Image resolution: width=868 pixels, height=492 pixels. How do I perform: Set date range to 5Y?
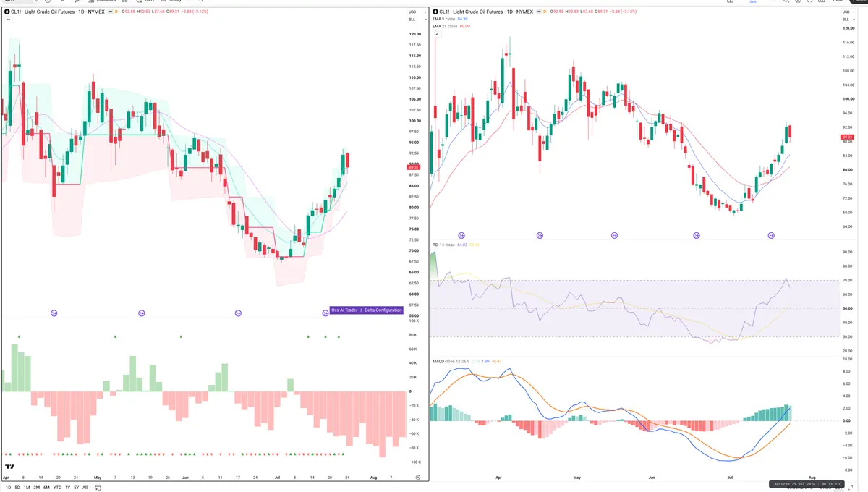[x=76, y=488]
